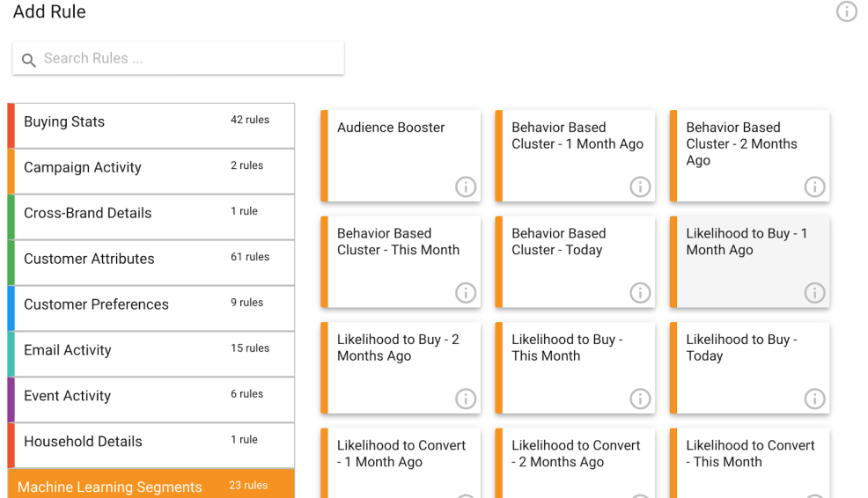Choose the Household Details category
Screen dimensions: 868x498
151,442
